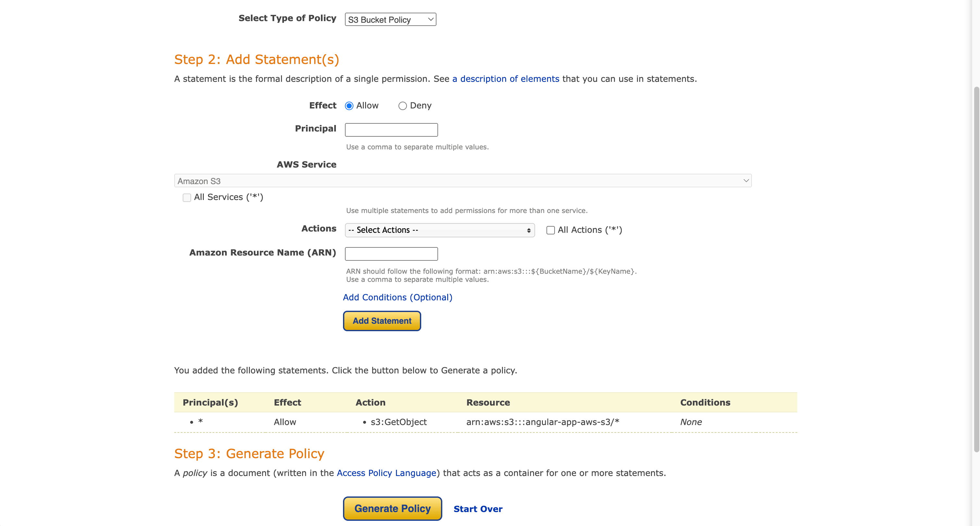Choose the Deny effect radio button
Screen dimensions: 980x526
pyautogui.click(x=402, y=106)
